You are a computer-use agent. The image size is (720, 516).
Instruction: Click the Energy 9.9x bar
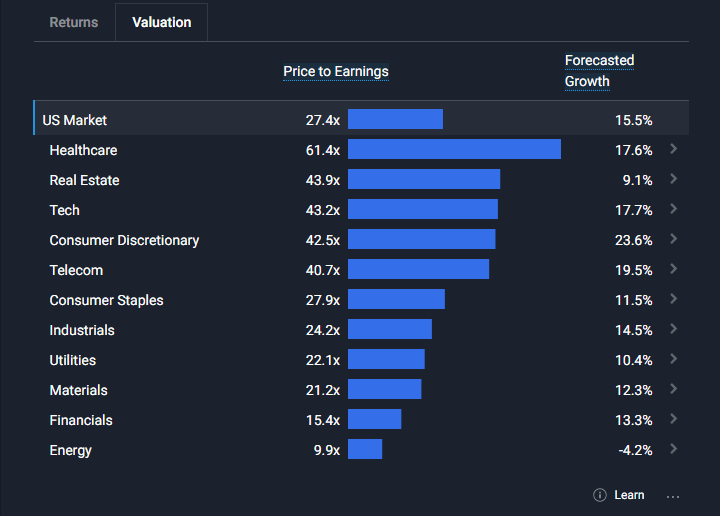(x=365, y=449)
